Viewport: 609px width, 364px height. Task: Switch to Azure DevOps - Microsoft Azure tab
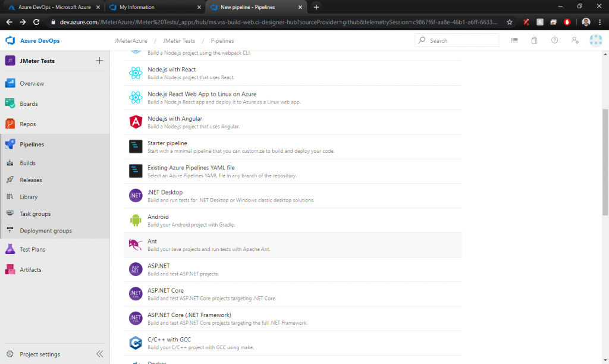click(54, 7)
